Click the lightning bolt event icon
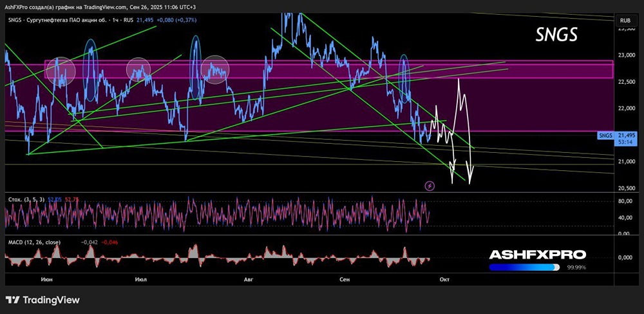The image size is (644, 314). tap(430, 186)
